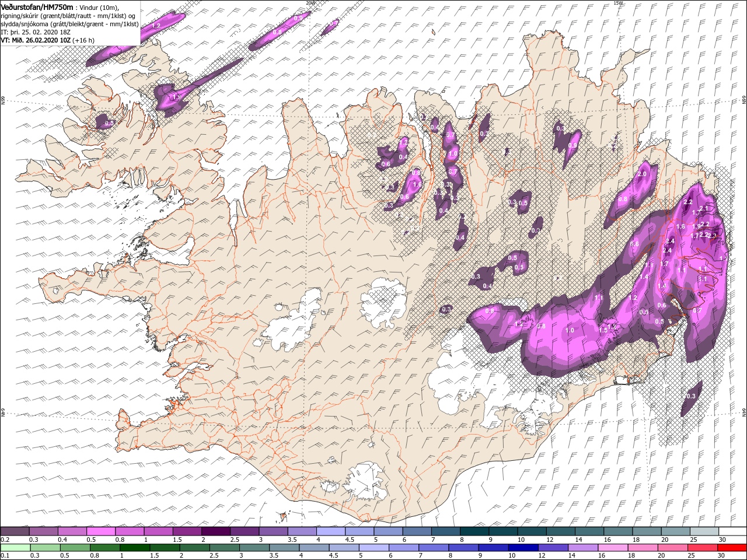Select the 'VT: Mið. 26.02.2020 10Z' valid time
747x560 pixels.
pos(36,40)
